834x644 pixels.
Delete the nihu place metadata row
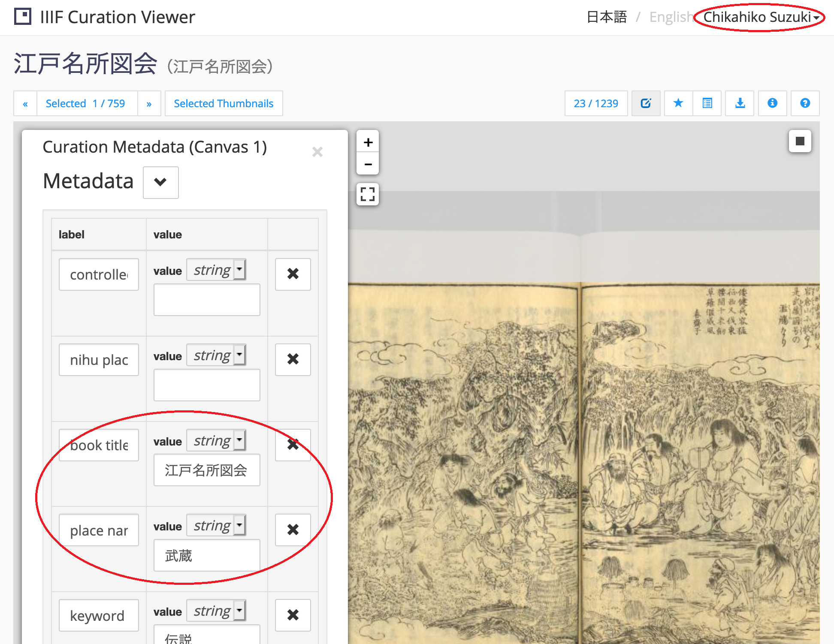point(293,359)
